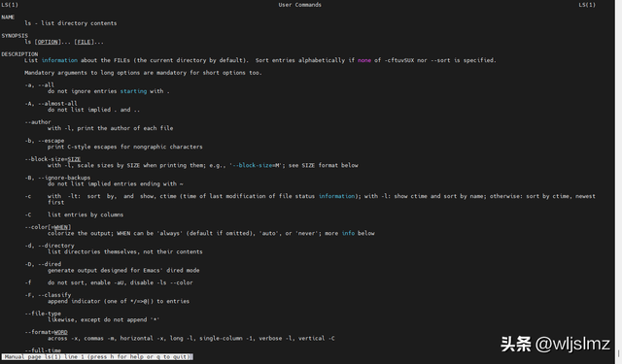Click the highlighted '--block-size=M' example text
This screenshot has width=622, height=364.
point(257,165)
